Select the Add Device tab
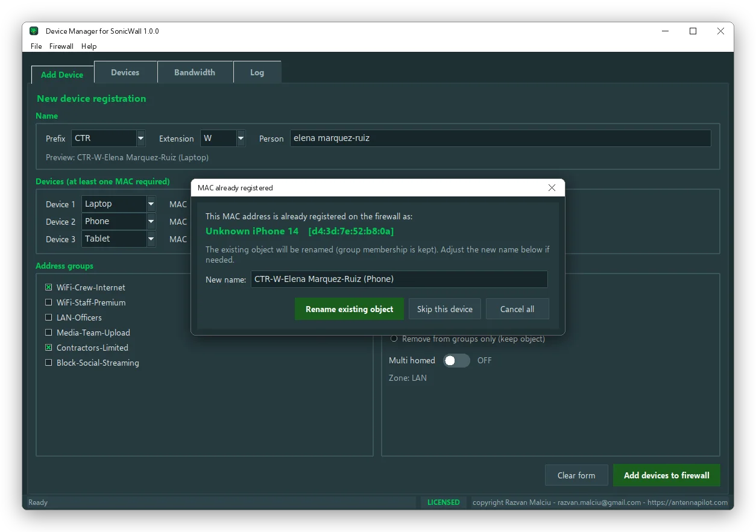 coord(62,75)
